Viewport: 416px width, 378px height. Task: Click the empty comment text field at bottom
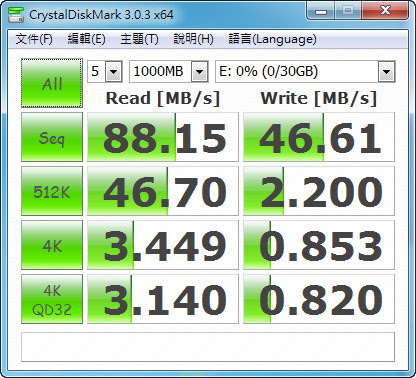click(208, 347)
